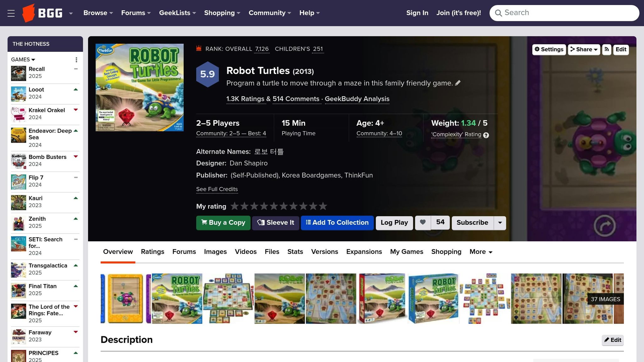Click Log Play button
Viewport: 644px width, 362px height.
pos(394,223)
